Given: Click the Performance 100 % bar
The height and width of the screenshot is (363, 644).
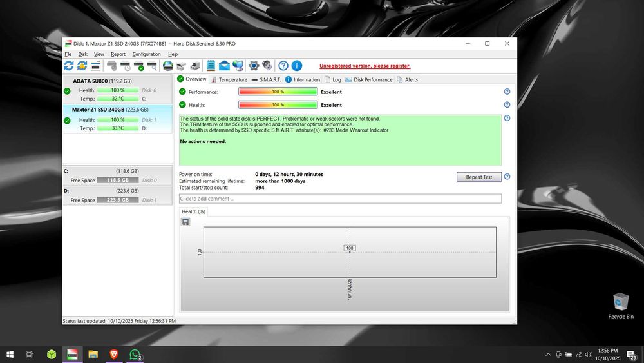Looking at the screenshot, I should tap(278, 92).
